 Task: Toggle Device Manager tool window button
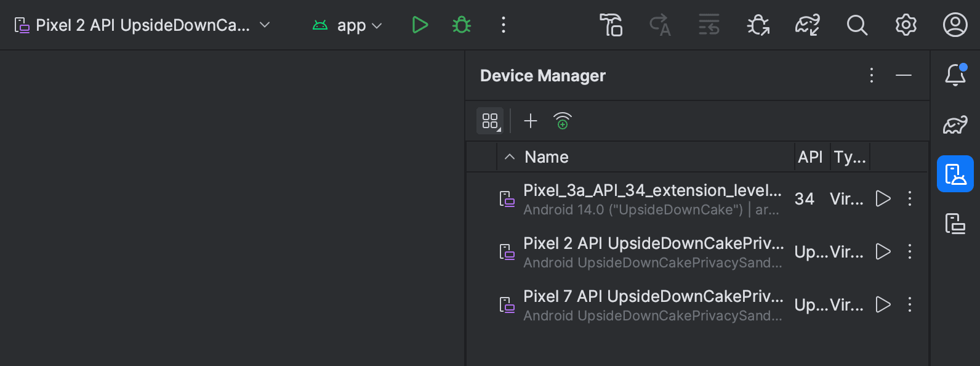click(955, 174)
